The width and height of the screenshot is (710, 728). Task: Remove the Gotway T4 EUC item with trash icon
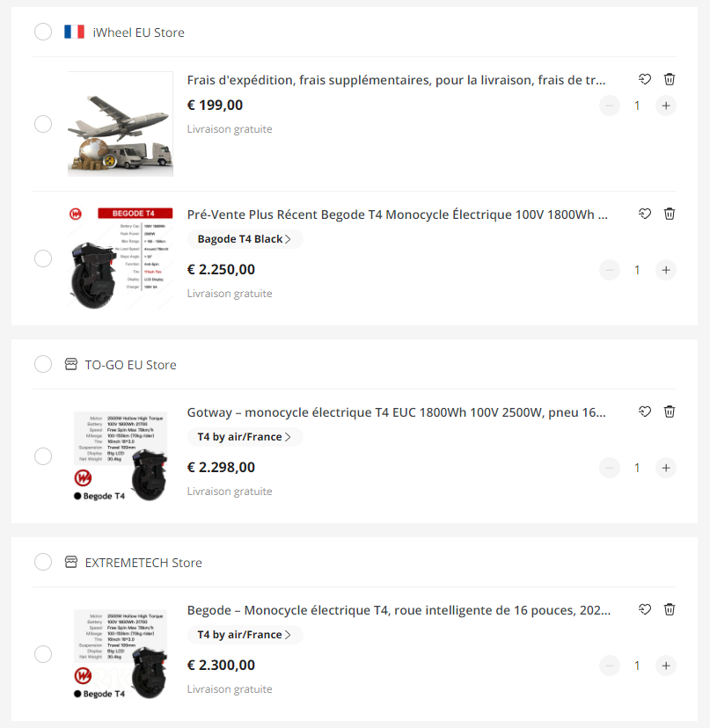[670, 411]
